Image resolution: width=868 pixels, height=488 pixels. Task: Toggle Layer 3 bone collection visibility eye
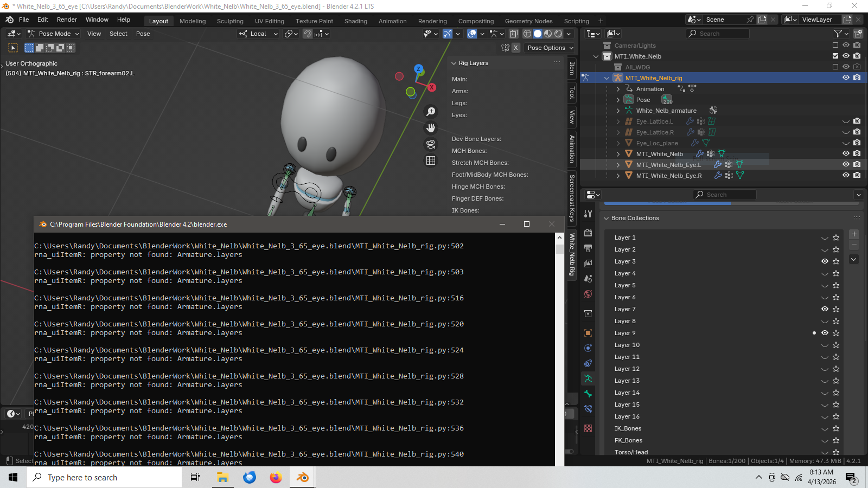pos(825,261)
